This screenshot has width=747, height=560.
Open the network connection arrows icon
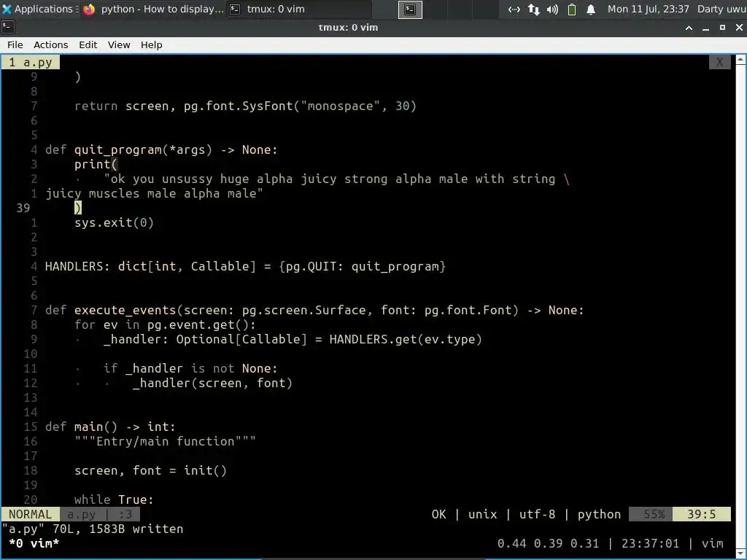click(514, 9)
